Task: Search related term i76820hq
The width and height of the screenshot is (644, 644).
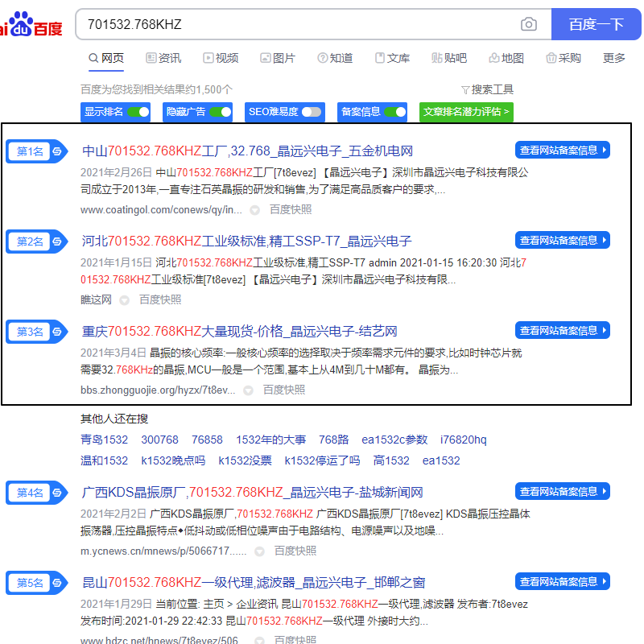Action: point(464,440)
